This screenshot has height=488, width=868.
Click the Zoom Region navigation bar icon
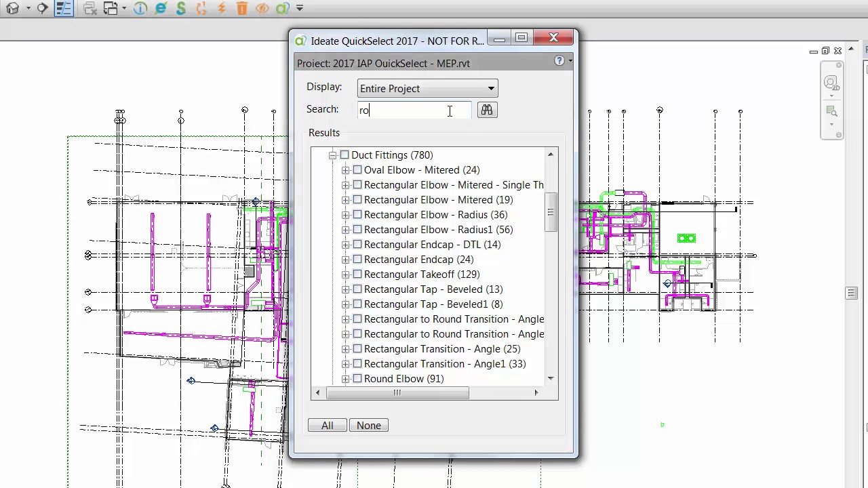click(x=831, y=112)
